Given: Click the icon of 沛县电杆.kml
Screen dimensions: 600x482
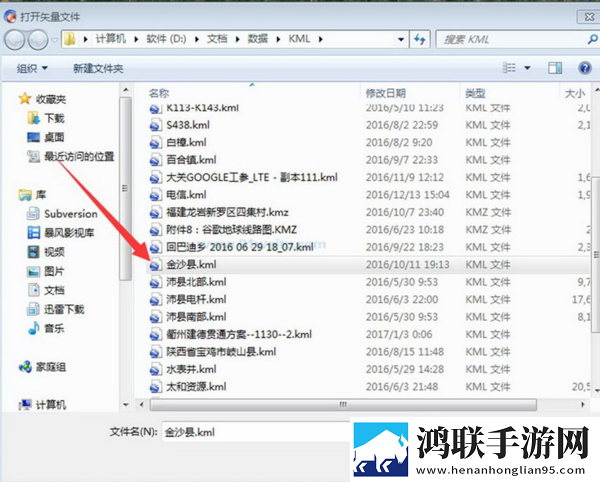Looking at the screenshot, I should pyautogui.click(x=155, y=300).
